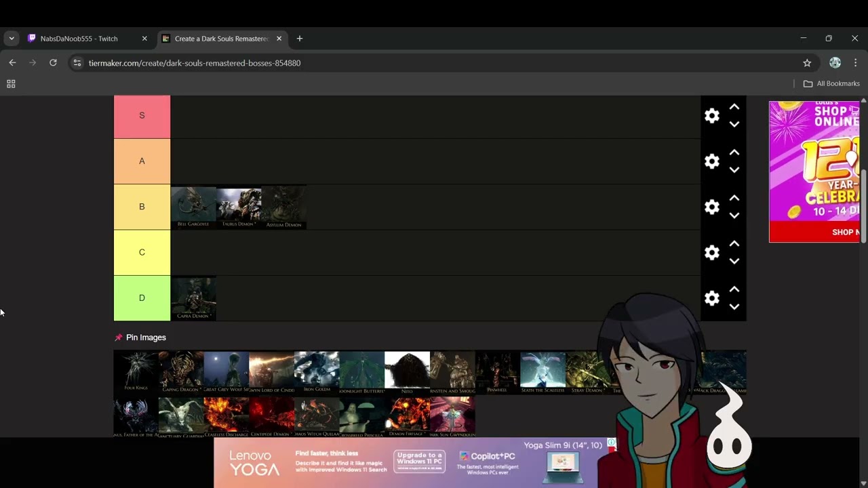Pick the Iron Golem boss image

[x=317, y=371]
